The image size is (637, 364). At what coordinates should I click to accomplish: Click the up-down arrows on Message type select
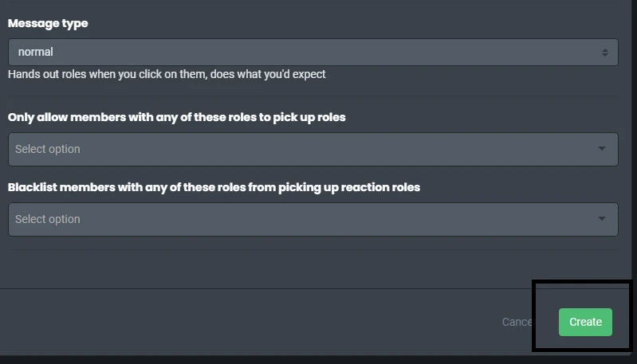click(604, 53)
